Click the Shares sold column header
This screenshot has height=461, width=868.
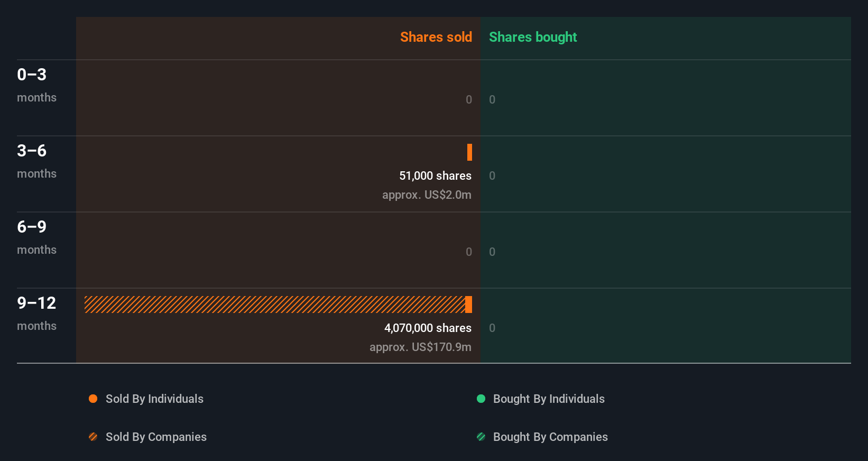(x=436, y=37)
